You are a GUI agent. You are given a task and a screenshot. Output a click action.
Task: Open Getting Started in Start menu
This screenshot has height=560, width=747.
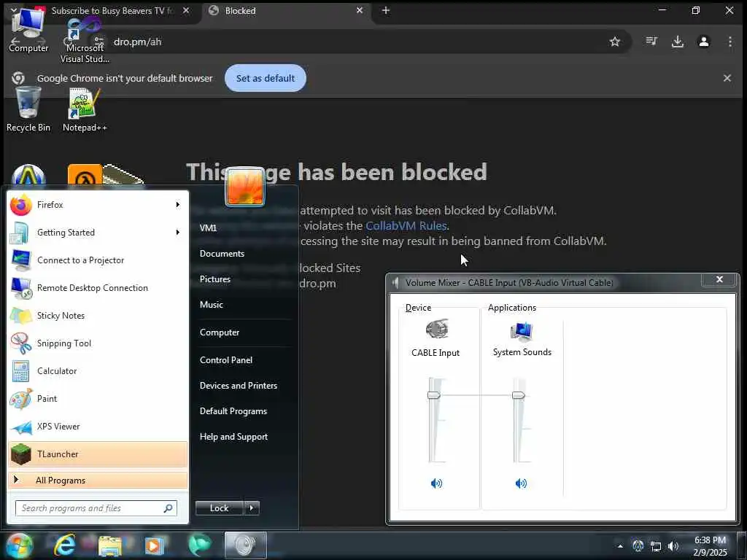[x=98, y=233]
